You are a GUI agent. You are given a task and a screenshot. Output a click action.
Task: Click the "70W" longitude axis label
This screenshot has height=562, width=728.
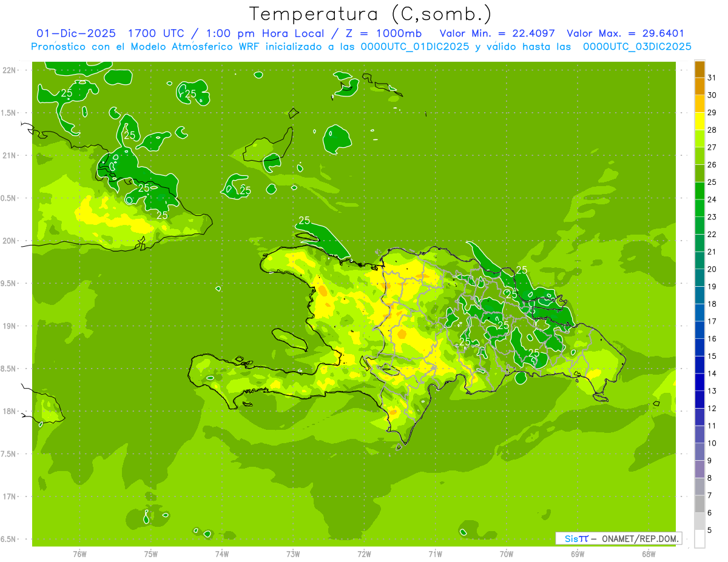point(507,554)
